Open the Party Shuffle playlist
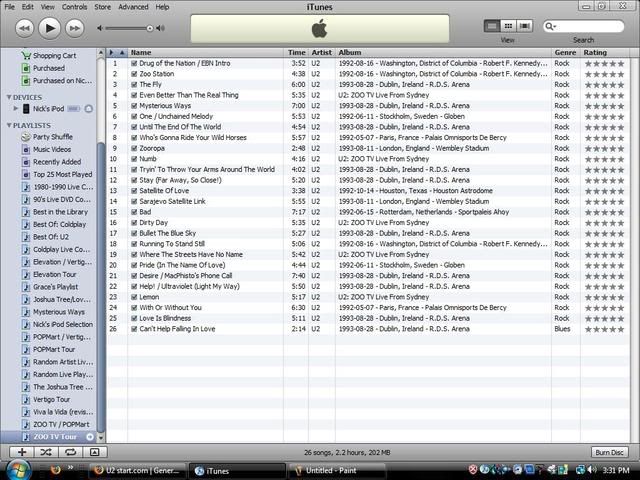The height and width of the screenshot is (480, 640). click(47, 137)
